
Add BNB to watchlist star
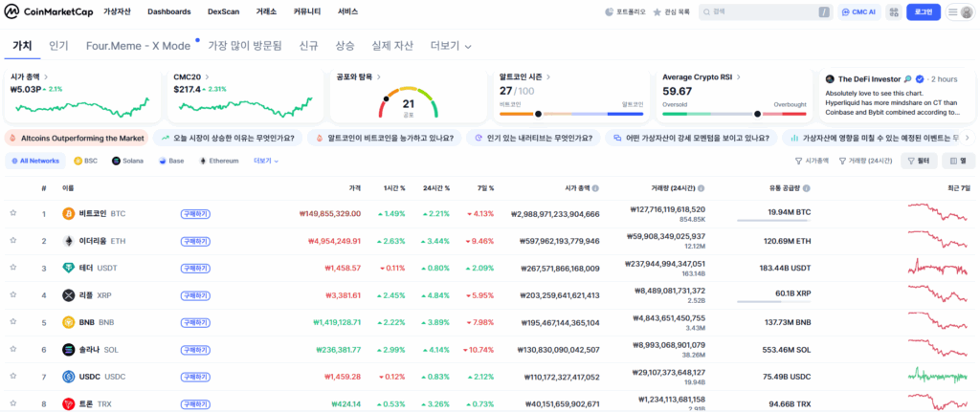(x=12, y=323)
